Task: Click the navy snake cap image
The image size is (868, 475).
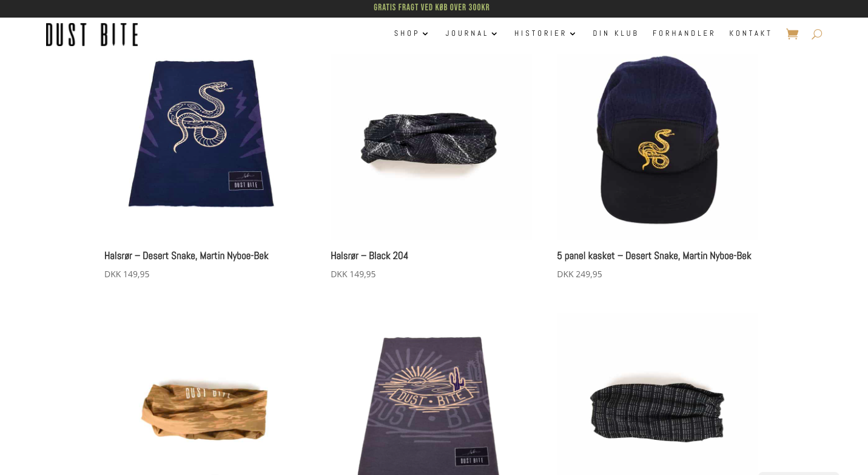Action: coord(658,140)
